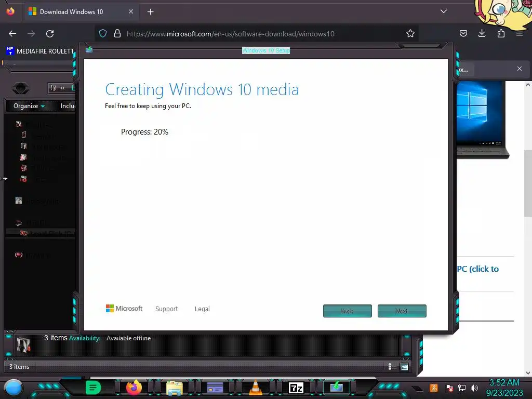
Task: Open the Firefox extensions puzzle icon
Action: click(501, 34)
